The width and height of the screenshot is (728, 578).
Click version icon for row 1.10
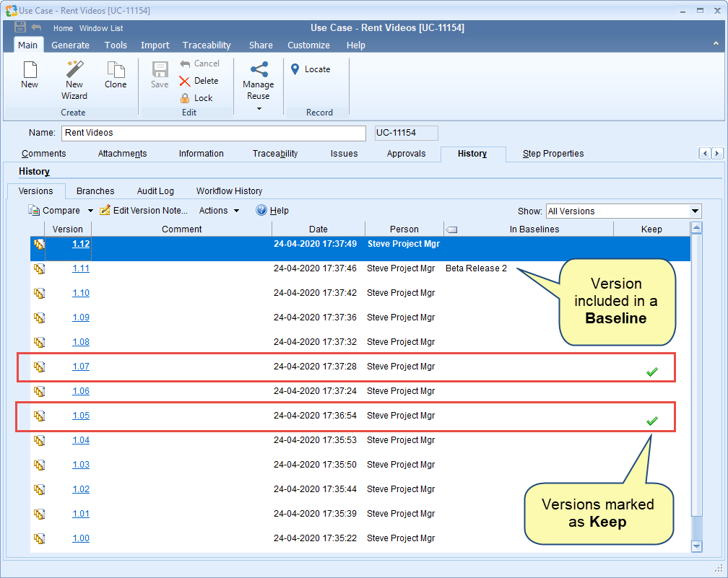(39, 293)
